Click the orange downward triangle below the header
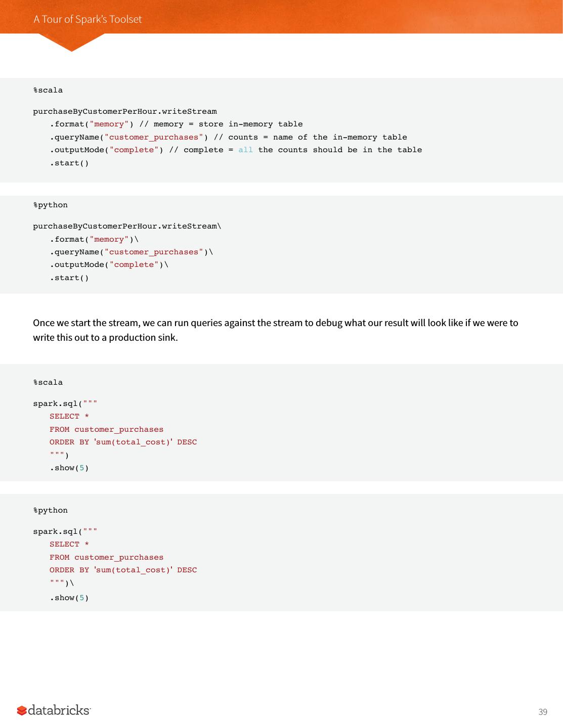563x728 pixels. [x=71, y=42]
